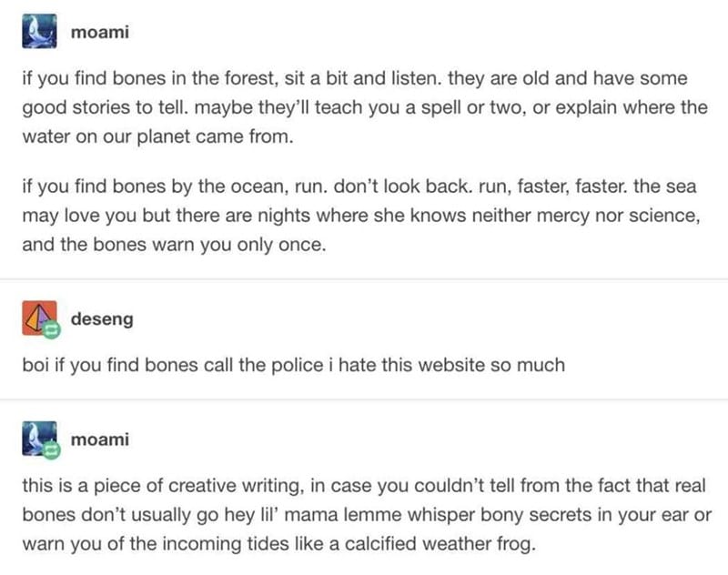The width and height of the screenshot is (728, 575).
Task: Click the line starting 'this is a piece of creative writing'
Action: click(x=364, y=486)
